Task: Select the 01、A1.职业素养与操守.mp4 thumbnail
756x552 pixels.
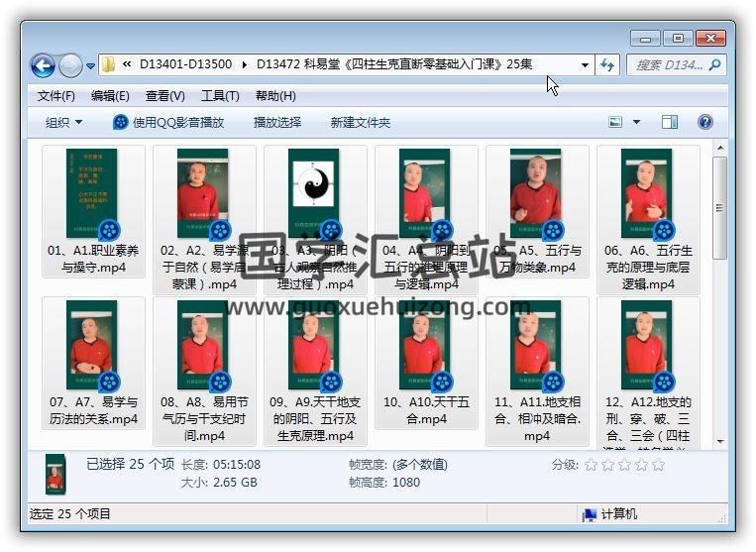Action: point(91,193)
